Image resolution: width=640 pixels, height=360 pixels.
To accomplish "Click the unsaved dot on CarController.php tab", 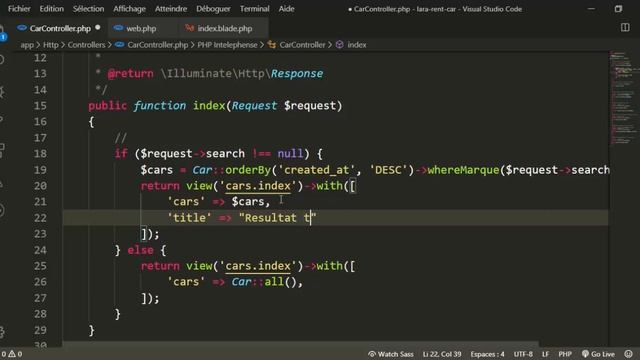I will coord(98,28).
